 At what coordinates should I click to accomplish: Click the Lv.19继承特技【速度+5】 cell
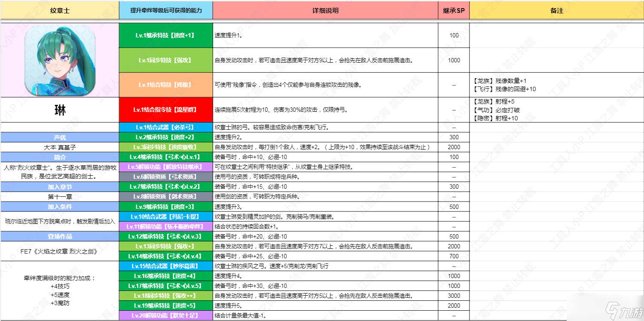166,306
